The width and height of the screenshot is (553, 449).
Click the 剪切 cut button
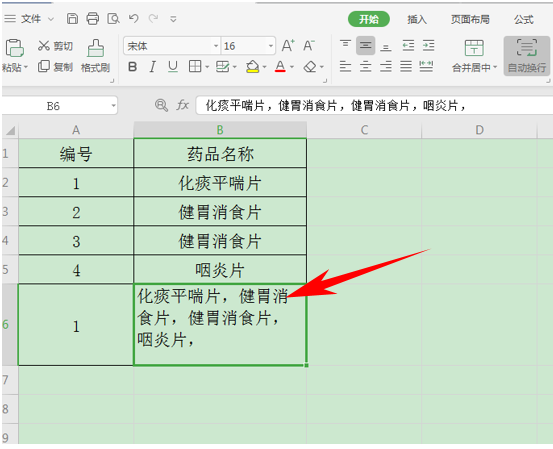55,46
